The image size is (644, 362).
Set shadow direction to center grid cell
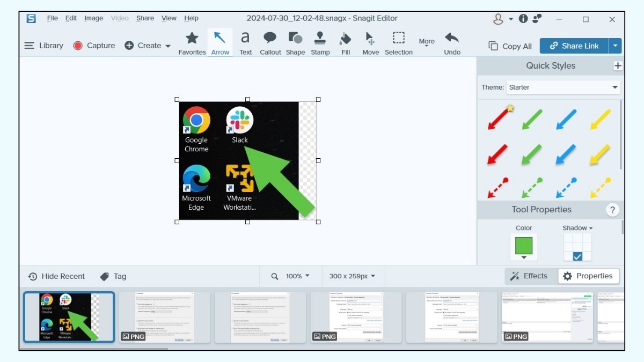pyautogui.click(x=577, y=247)
